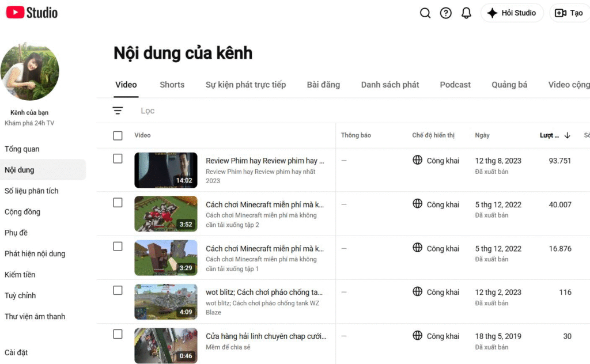Click the wot blitz video title
Image resolution: width=590 pixels, height=364 pixels.
pos(264,292)
